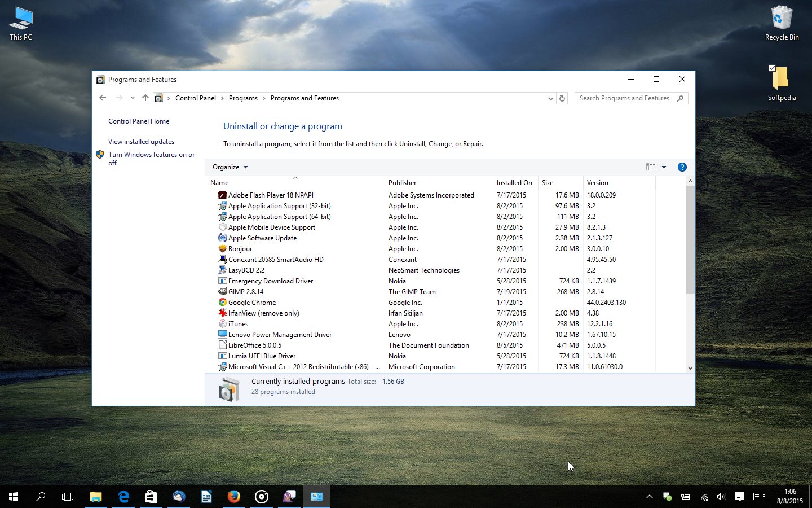This screenshot has height=508, width=812.
Task: Open Firefox from the taskbar
Action: click(x=233, y=497)
